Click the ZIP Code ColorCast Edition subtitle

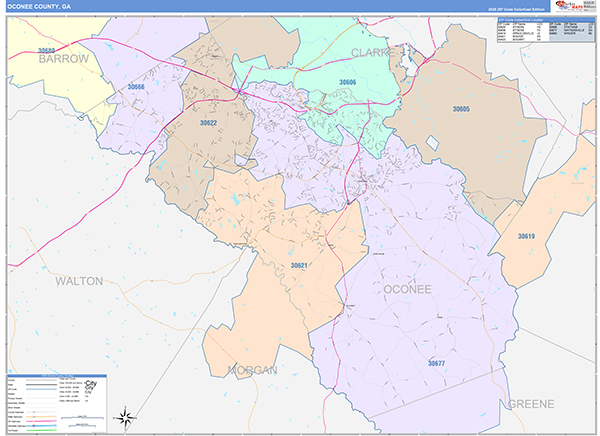tap(516, 9)
